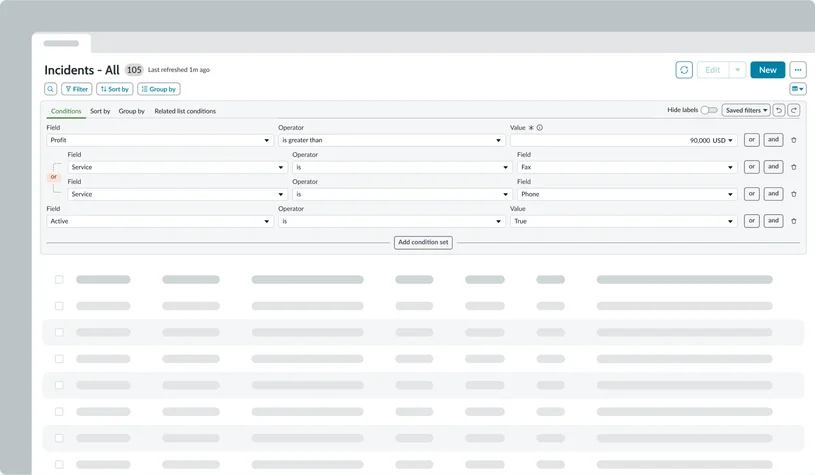This screenshot has height=475, width=815.
Task: Open Service field dropdown in Phone row
Action: tap(177, 194)
